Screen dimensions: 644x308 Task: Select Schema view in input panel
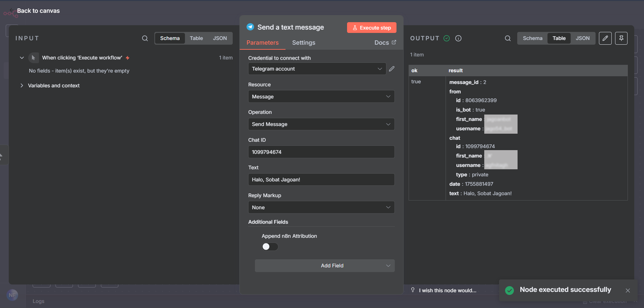point(170,38)
